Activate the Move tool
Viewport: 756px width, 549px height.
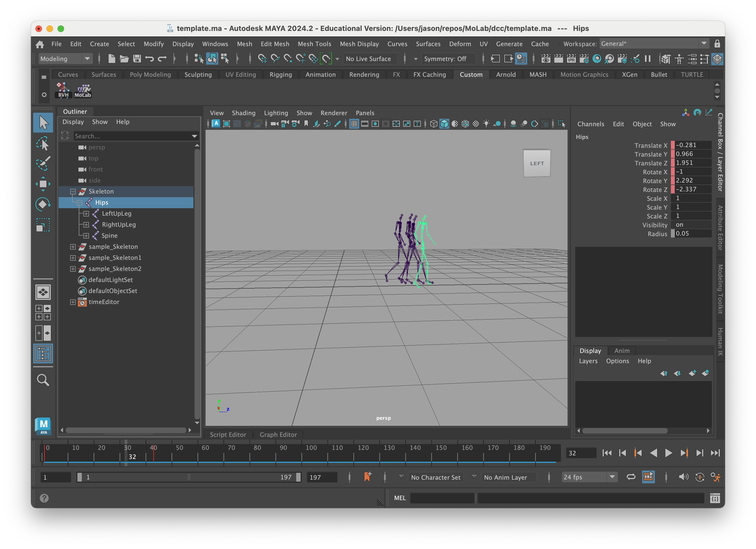pos(43,184)
